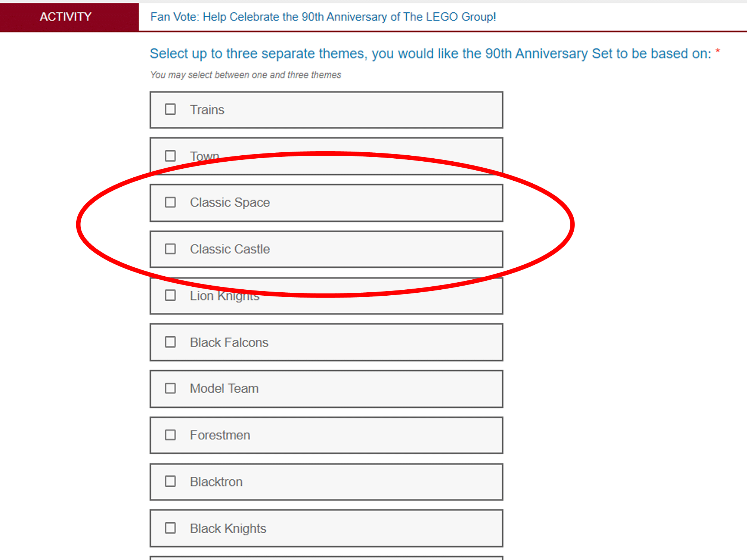The image size is (747, 560).
Task: Click the Forestmen option row
Action: coord(326,435)
